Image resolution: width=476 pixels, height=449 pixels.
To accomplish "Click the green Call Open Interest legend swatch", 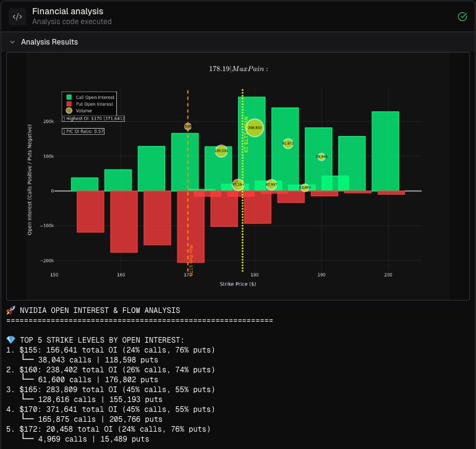I will click(x=69, y=97).
